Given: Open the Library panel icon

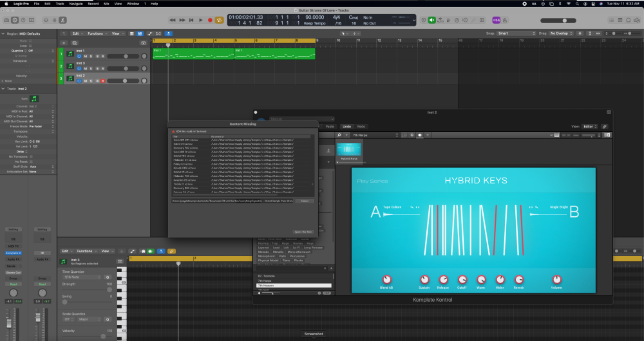Looking at the screenshot, I should (6, 20).
